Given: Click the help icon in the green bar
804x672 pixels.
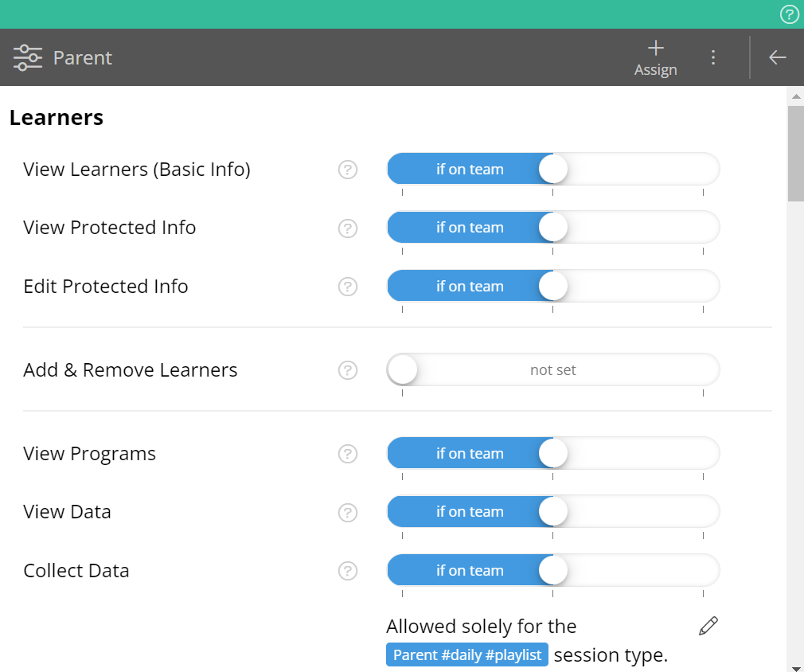Looking at the screenshot, I should coord(789,14).
